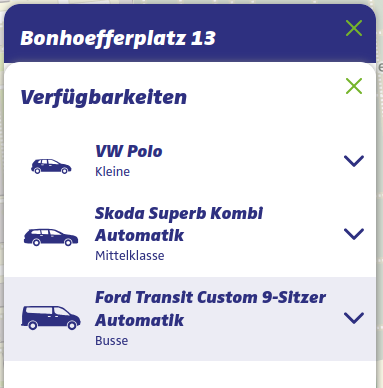Viewport: 383px width, 388px height.
Task: Expand the Ford Transit Custom chevron
Action: [x=354, y=318]
